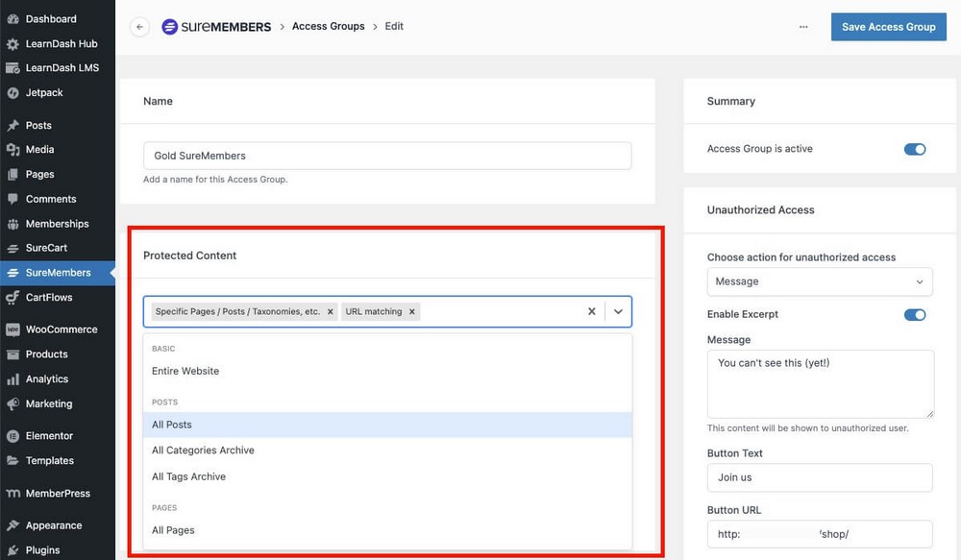
Task: Click the Memberships icon
Action: 12,224
